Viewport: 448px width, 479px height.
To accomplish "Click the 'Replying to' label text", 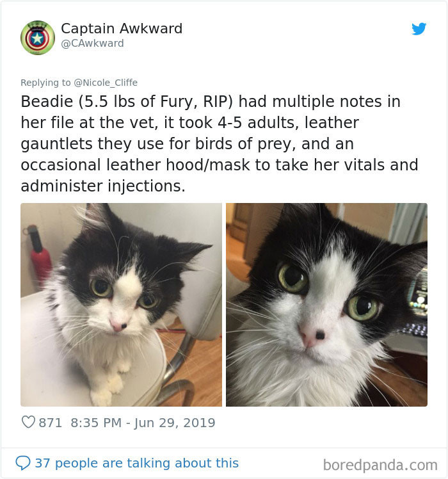I will click(45, 83).
